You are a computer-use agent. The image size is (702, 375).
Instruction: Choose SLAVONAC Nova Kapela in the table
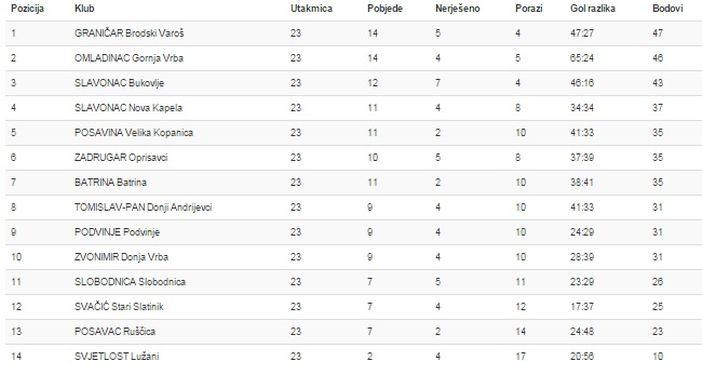point(128,108)
